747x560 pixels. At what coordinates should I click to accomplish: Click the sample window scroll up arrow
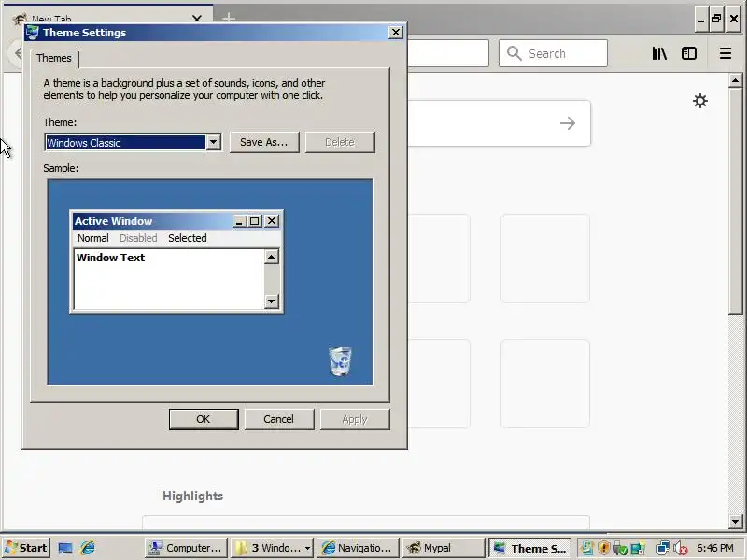pyautogui.click(x=271, y=258)
